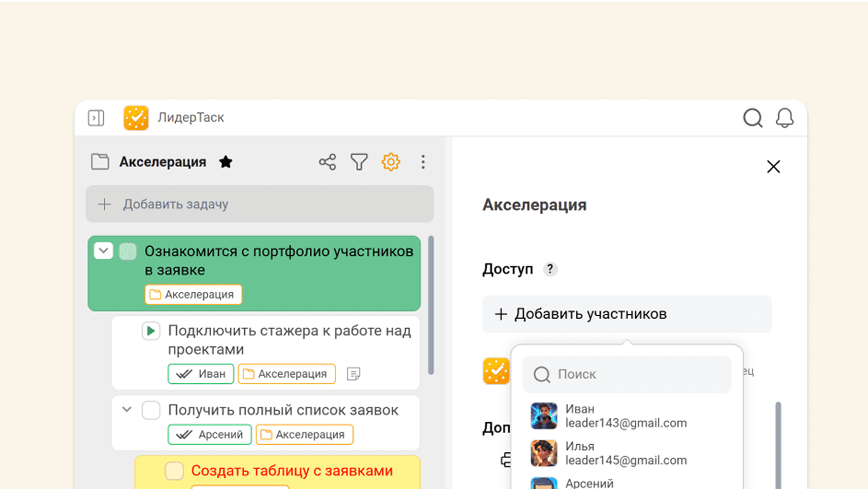Screen dimensions: 868x489
Task: Open search via magnifier icon
Action: 752,118
